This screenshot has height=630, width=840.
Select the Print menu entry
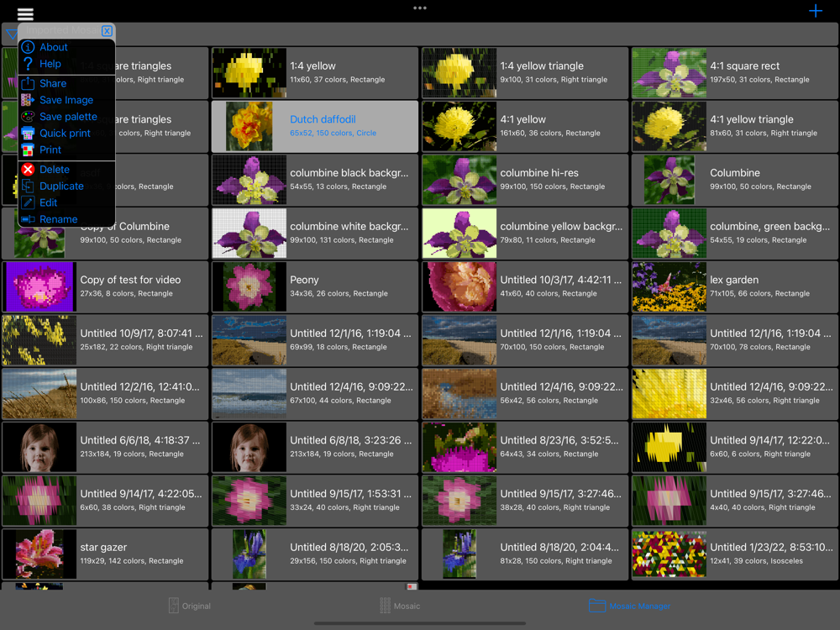pos(50,150)
